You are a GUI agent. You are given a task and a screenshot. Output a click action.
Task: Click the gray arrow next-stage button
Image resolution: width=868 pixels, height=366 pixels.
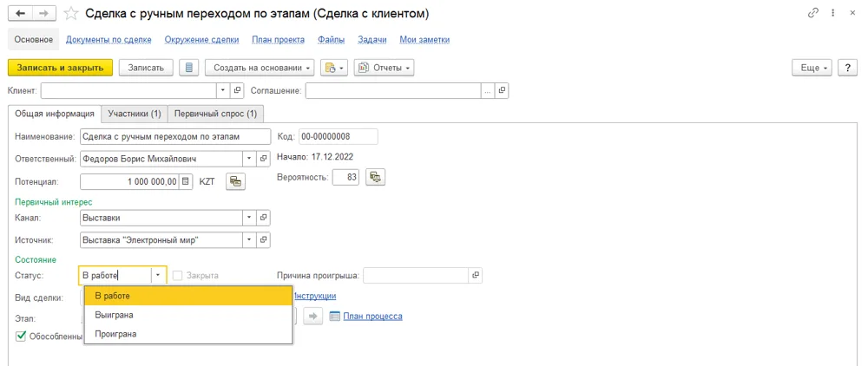312,317
